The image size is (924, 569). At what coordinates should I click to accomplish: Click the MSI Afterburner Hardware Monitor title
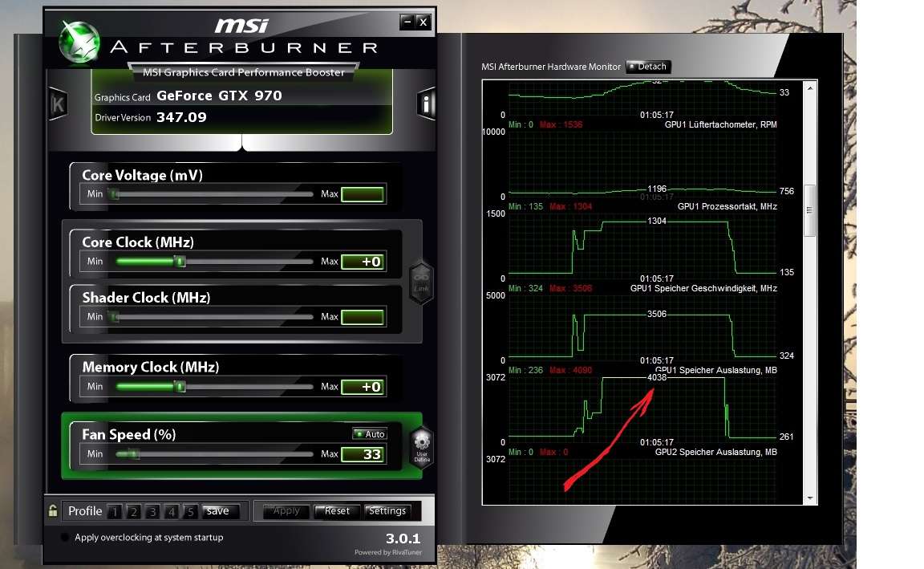[x=551, y=67]
